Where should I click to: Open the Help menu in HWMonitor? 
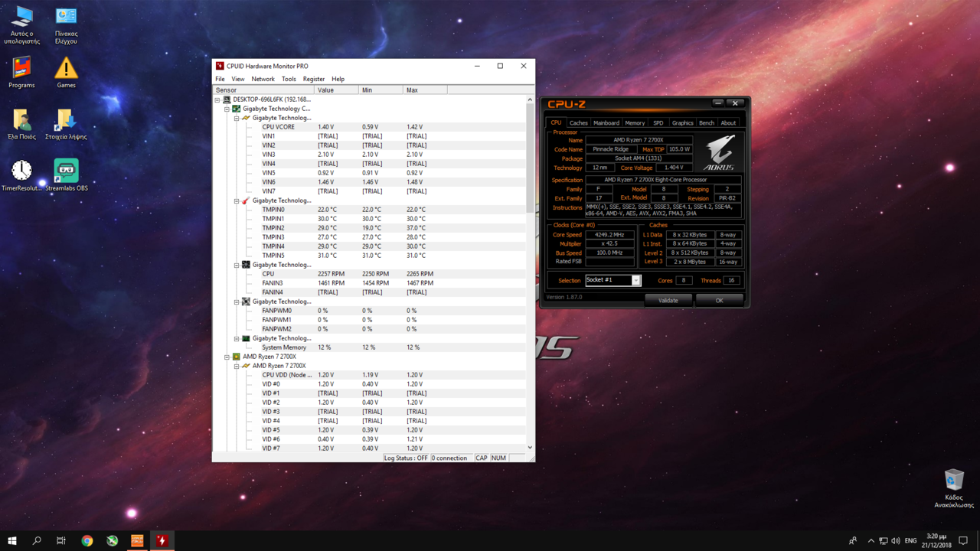(338, 79)
